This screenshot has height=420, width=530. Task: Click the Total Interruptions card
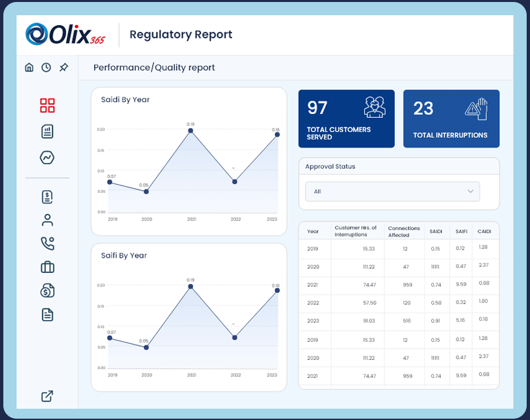tap(451, 118)
